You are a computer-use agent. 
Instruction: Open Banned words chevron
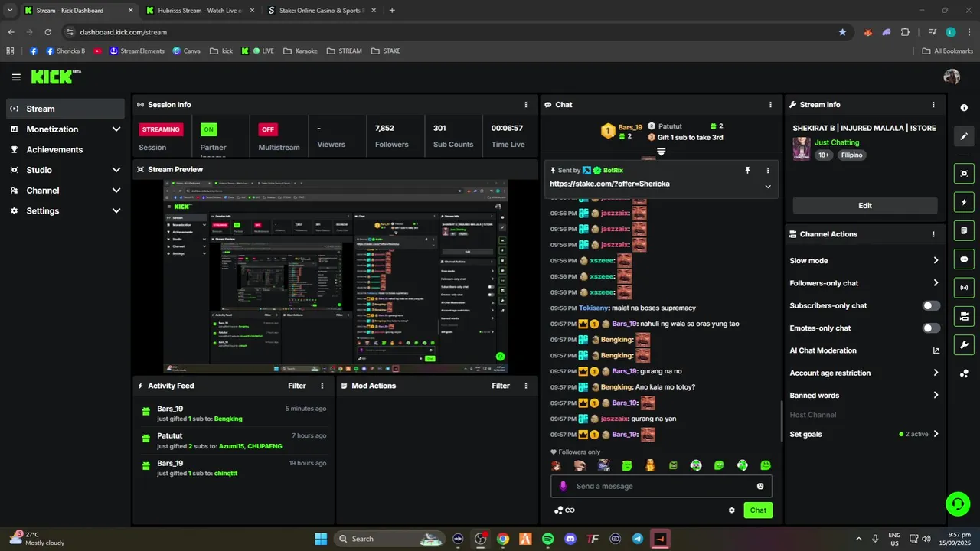[936, 396]
